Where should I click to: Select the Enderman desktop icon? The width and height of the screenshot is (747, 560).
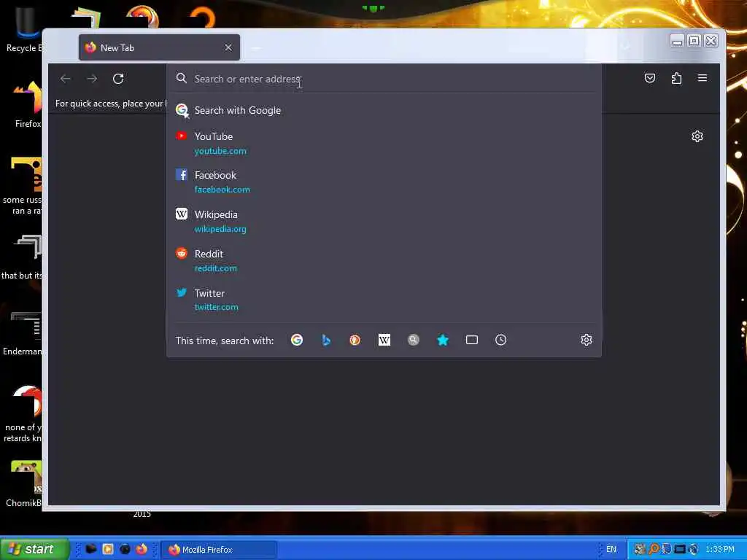coord(23,333)
